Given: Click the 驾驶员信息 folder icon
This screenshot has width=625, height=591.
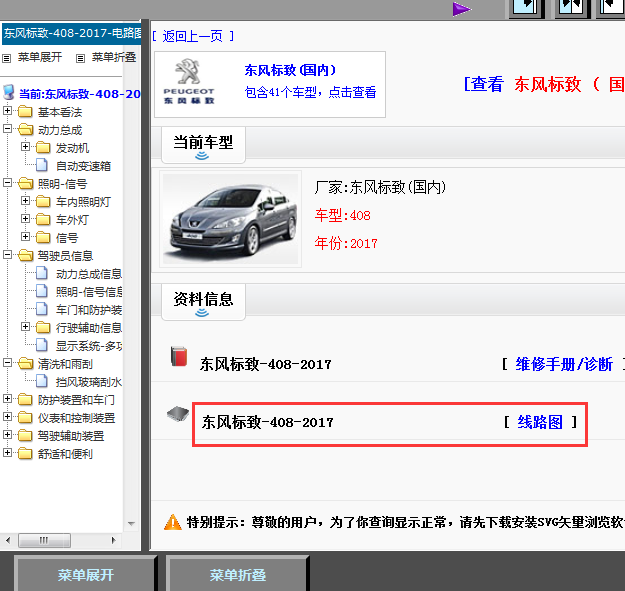Looking at the screenshot, I should [25, 255].
